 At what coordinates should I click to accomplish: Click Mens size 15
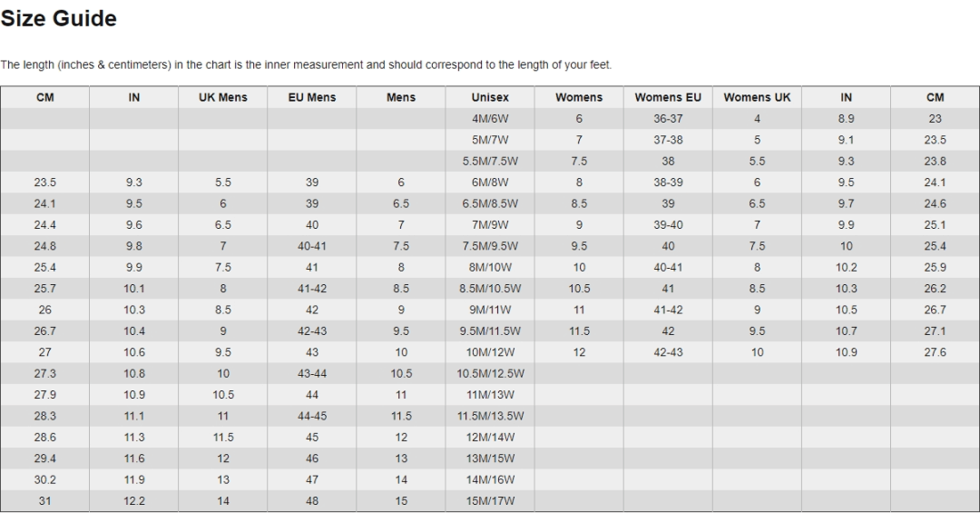click(x=401, y=502)
